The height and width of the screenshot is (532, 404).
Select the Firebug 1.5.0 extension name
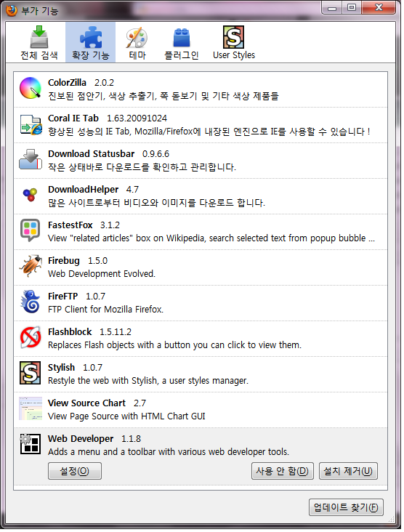point(78,261)
